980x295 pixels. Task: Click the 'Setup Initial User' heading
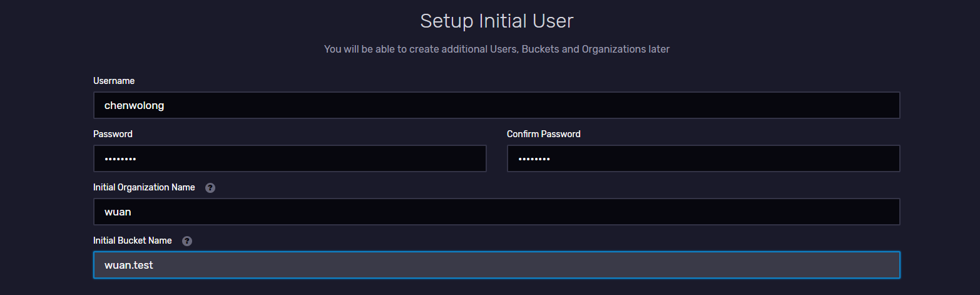pos(497,21)
